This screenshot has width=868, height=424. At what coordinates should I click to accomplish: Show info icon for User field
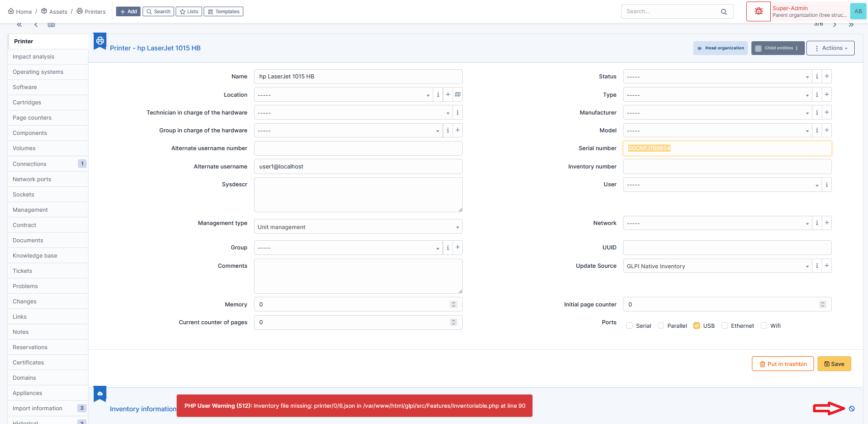(x=827, y=184)
